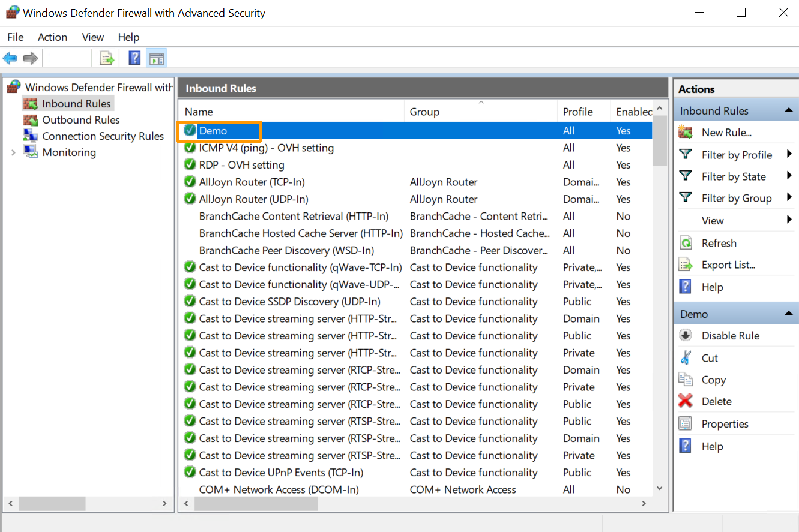Click the Back arrow toolbar icon
Screen dimensions: 799x532
click(x=10, y=58)
